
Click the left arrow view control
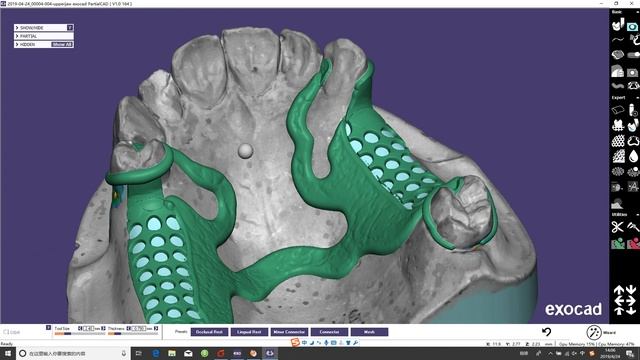(x=619, y=301)
